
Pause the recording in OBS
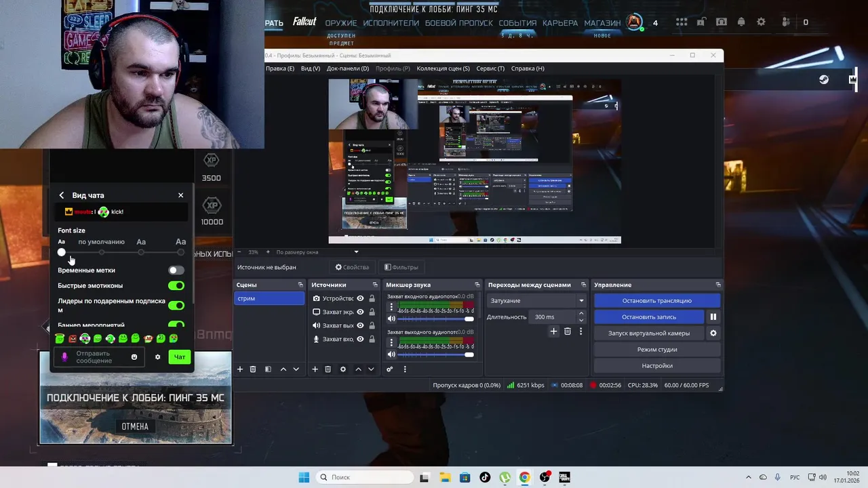click(713, 317)
